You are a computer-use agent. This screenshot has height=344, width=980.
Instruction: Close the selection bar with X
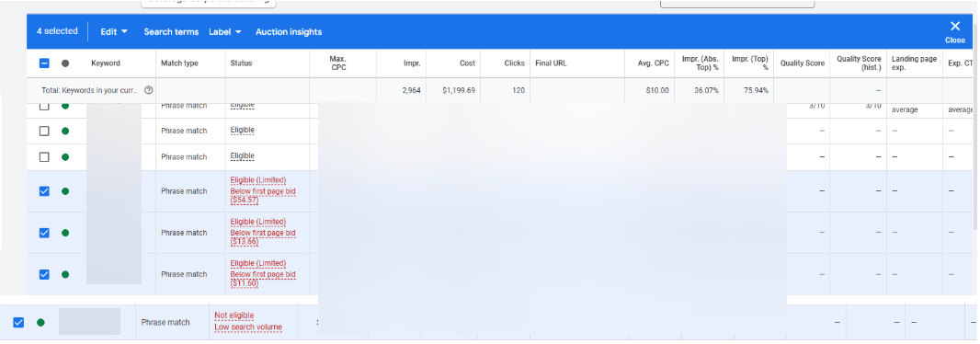coord(955,31)
